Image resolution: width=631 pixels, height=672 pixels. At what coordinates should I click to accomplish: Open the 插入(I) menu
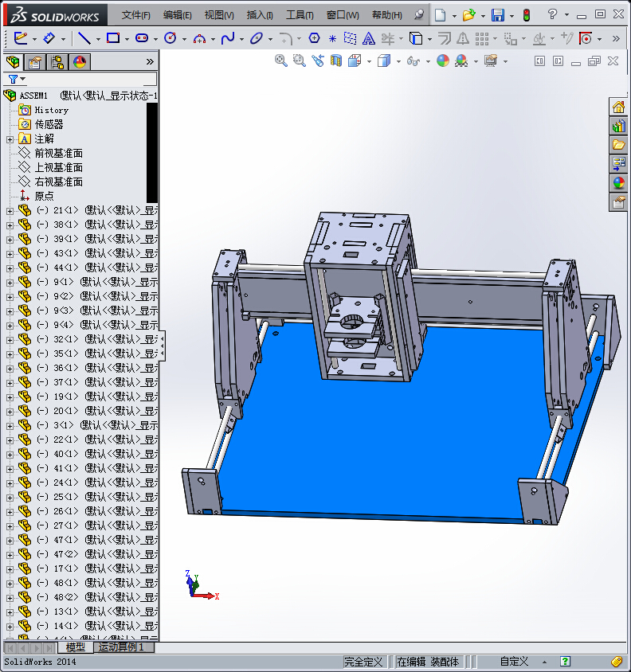(x=260, y=15)
